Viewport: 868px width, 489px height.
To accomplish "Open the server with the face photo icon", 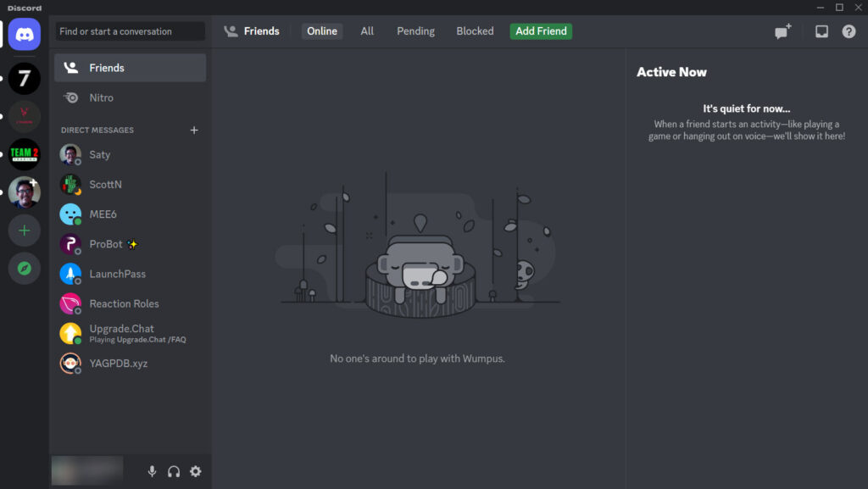I will click(24, 192).
